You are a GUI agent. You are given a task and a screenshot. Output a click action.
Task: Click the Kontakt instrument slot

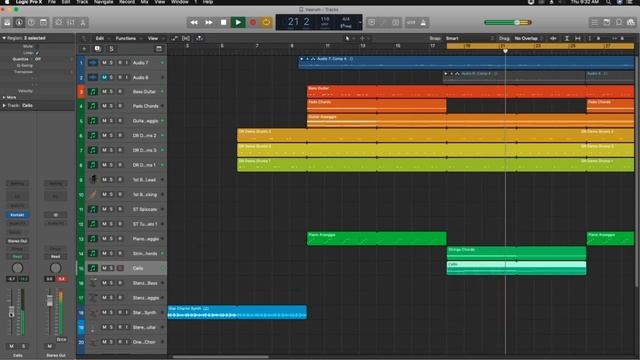[x=17, y=215]
